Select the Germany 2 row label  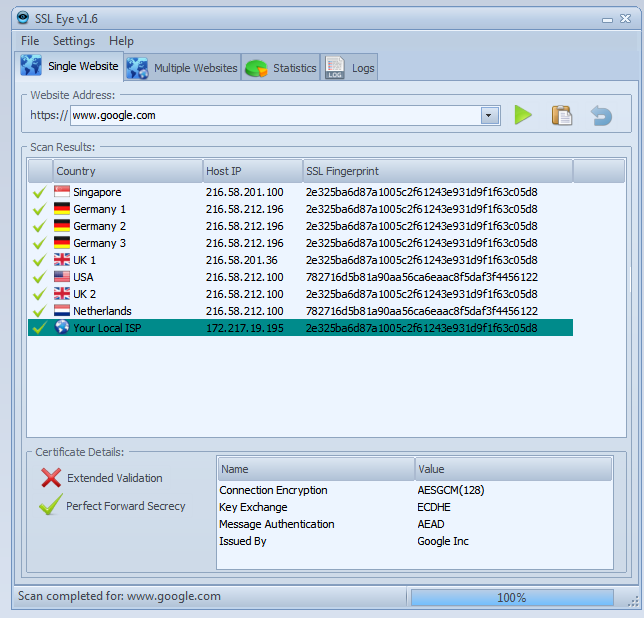click(x=99, y=226)
